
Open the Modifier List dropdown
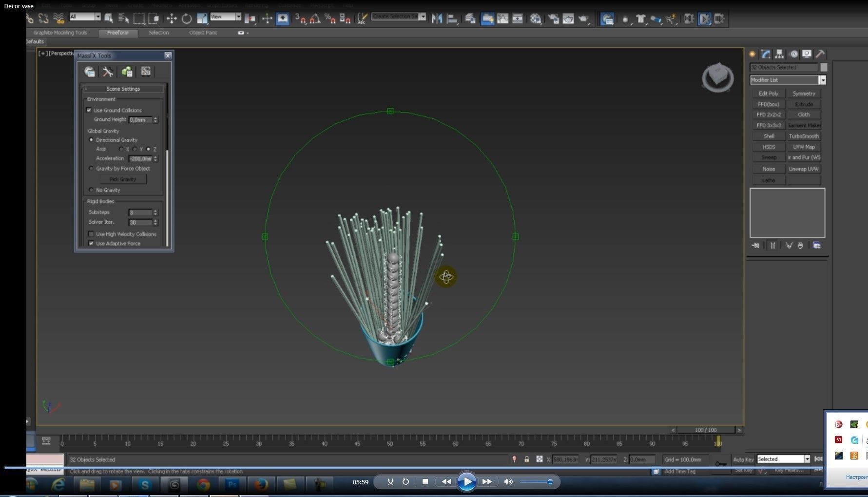pos(788,80)
